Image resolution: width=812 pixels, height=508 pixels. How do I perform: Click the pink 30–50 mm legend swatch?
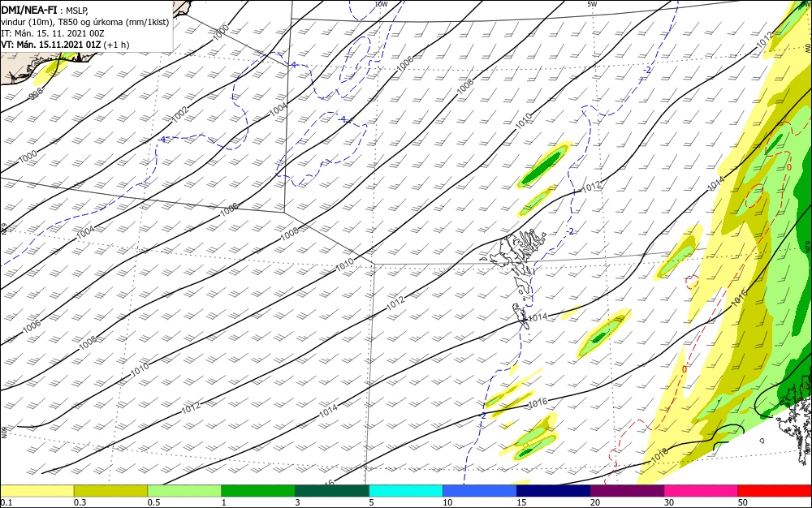tap(701, 491)
